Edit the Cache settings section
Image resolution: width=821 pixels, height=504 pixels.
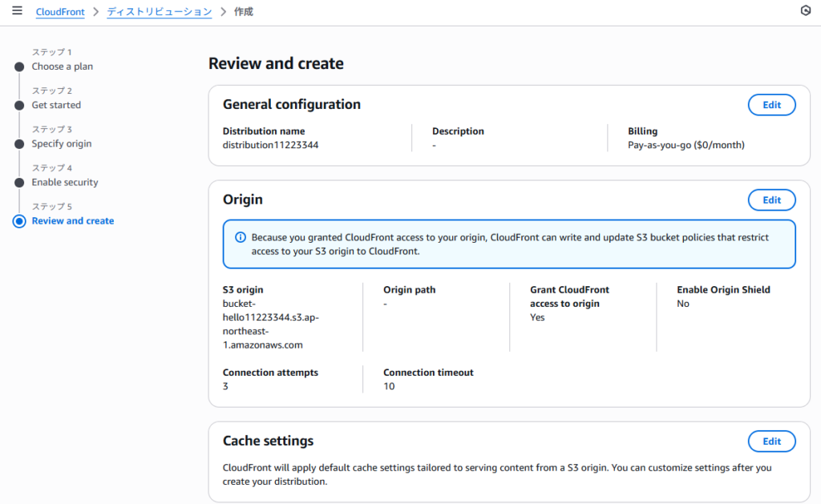tap(771, 442)
